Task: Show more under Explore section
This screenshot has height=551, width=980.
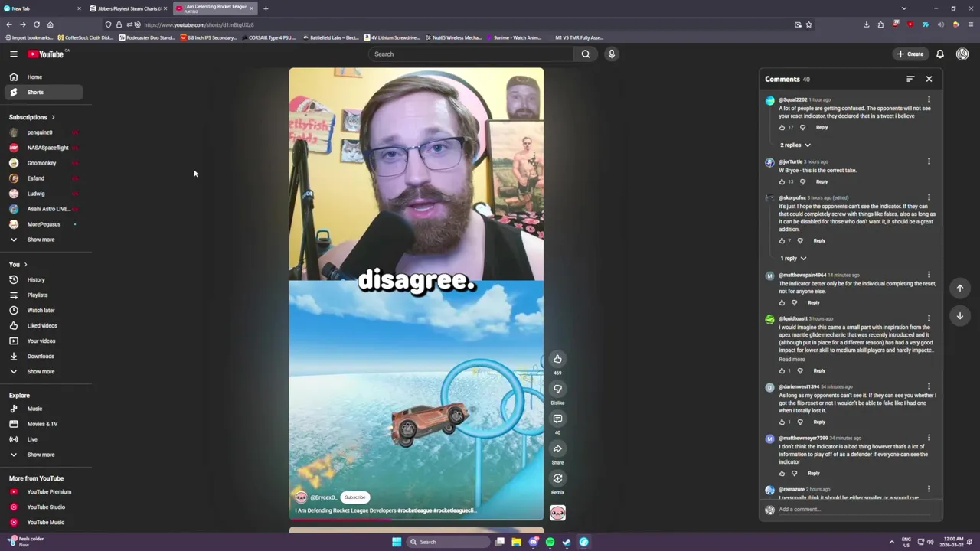Action: 41,455
